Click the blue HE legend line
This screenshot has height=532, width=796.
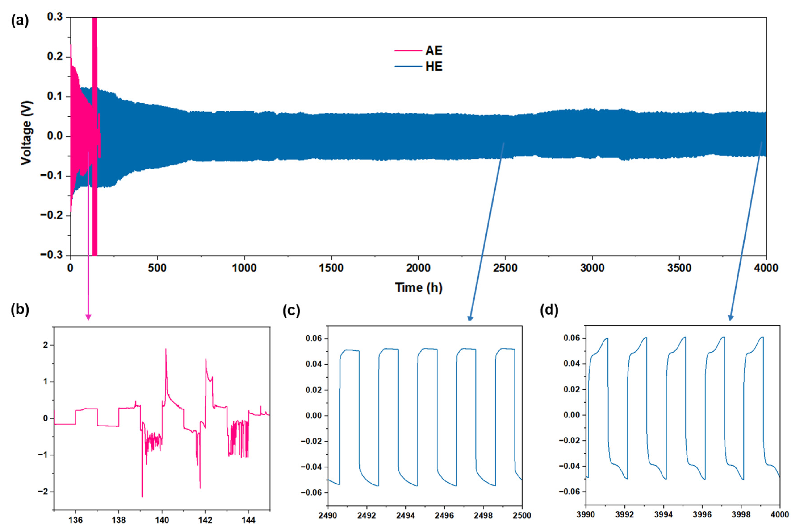click(x=408, y=66)
